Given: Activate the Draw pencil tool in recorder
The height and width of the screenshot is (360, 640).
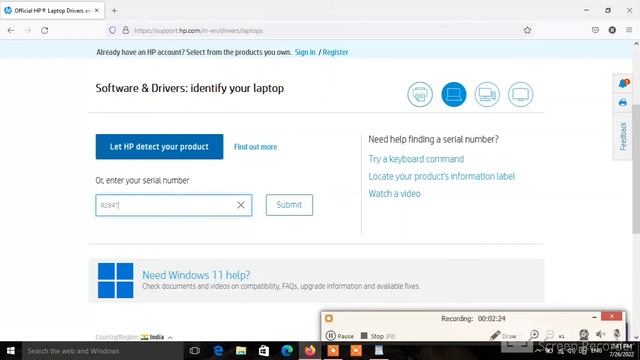Looking at the screenshot, I should pyautogui.click(x=503, y=336).
